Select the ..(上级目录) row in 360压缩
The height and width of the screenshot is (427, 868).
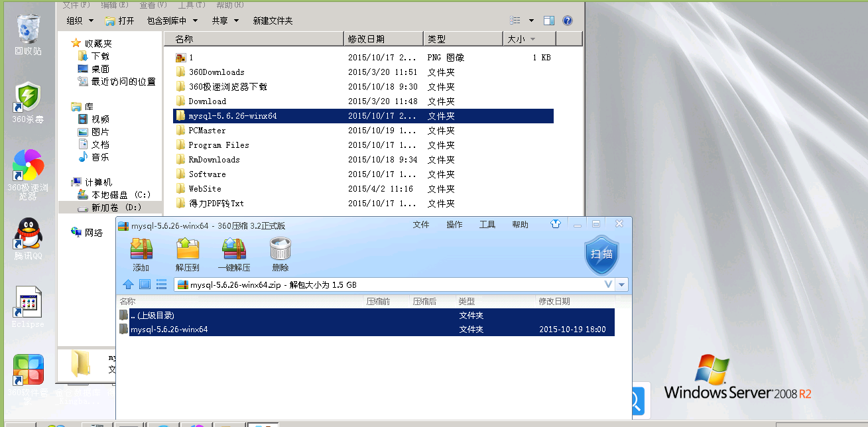click(365, 316)
